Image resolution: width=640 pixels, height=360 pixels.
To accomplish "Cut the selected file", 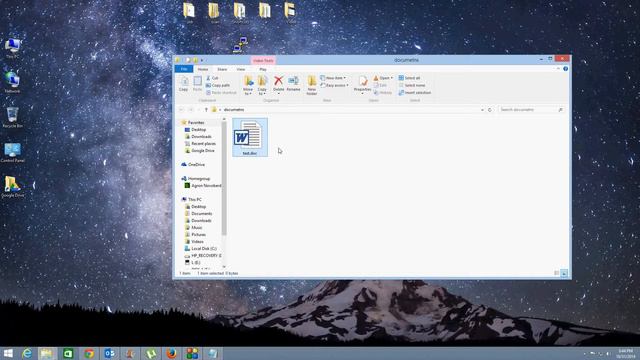I will pyautogui.click(x=212, y=78).
